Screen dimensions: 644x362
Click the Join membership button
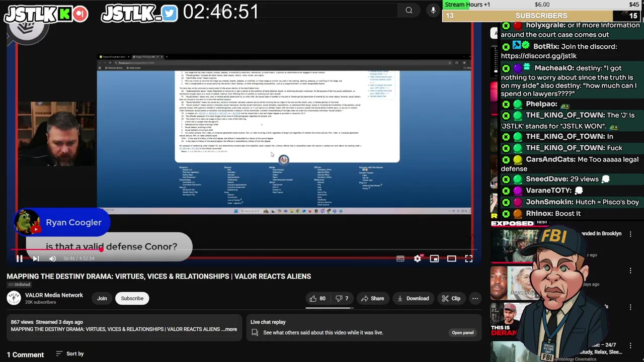102,298
